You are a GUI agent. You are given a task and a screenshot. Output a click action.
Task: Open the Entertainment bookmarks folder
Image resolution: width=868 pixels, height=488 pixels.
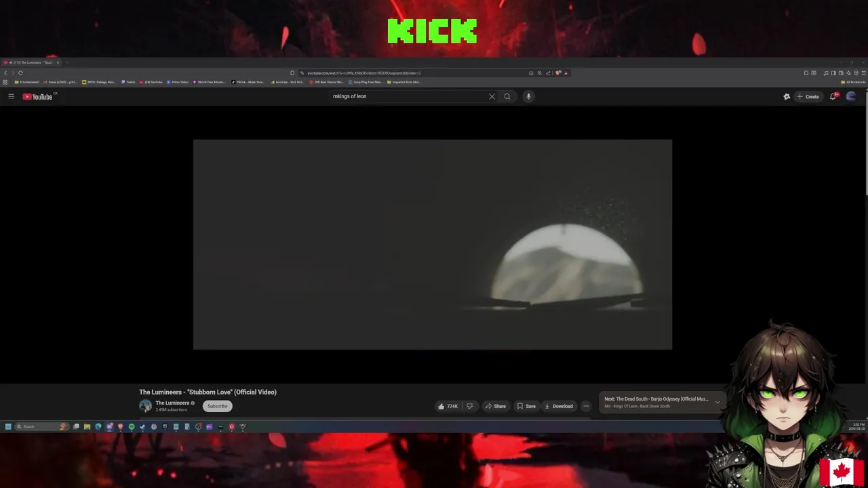point(27,82)
